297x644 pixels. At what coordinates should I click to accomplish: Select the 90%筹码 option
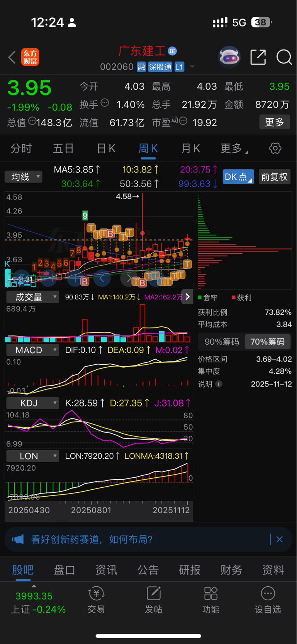(x=222, y=342)
